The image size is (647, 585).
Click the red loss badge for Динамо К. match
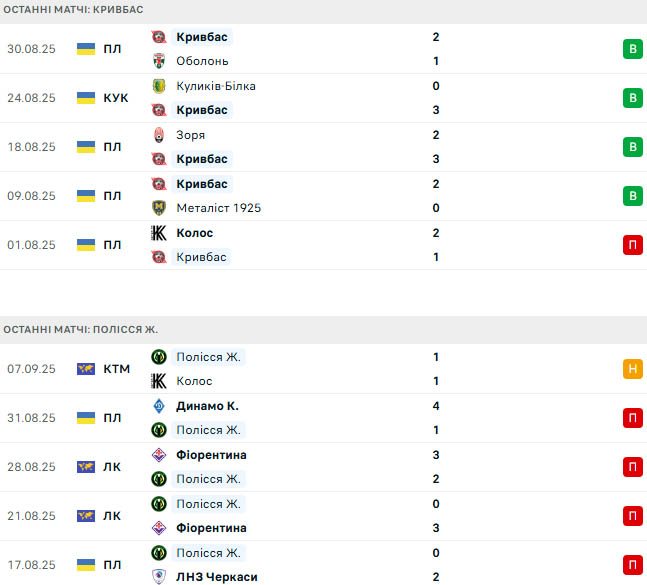632,418
